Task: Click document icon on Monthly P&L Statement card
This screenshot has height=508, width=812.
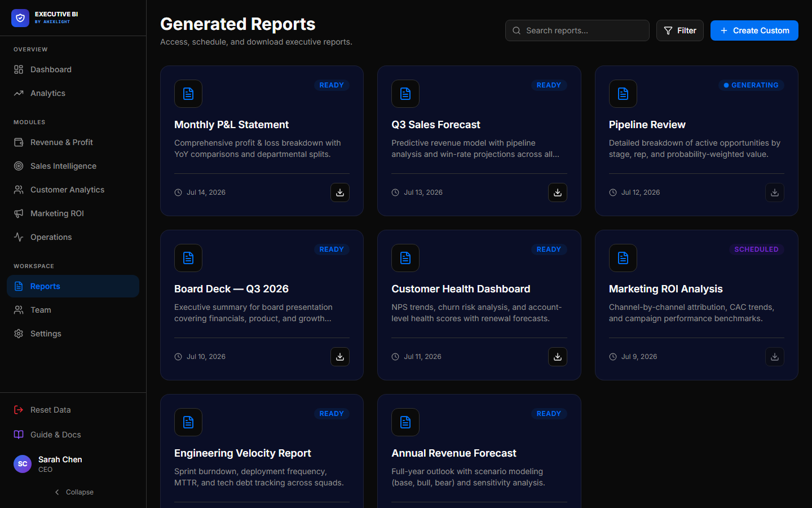Action: pyautogui.click(x=188, y=94)
